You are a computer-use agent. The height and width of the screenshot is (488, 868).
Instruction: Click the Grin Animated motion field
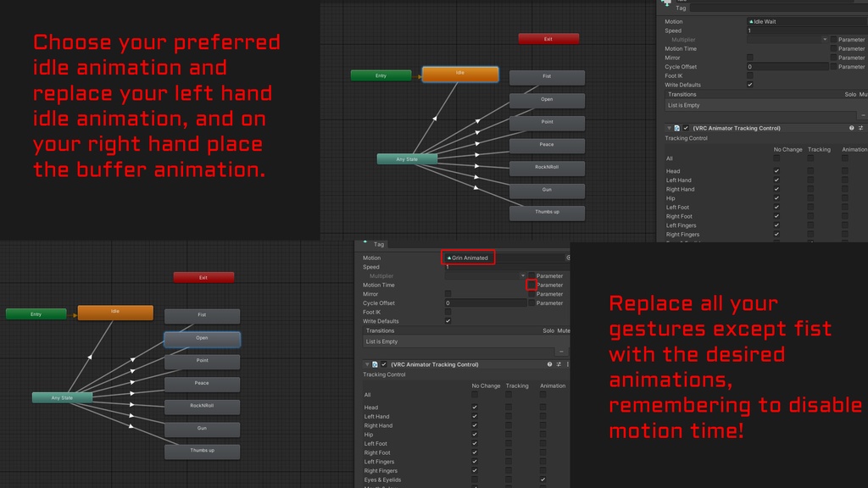click(505, 258)
